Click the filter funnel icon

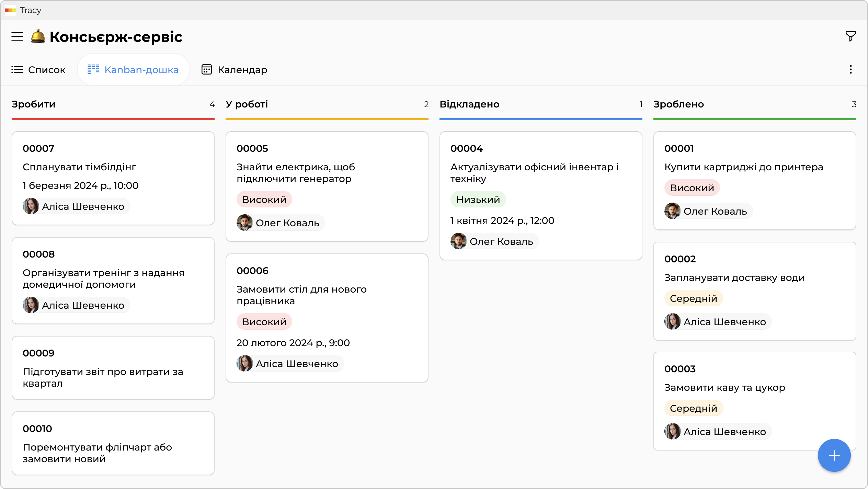pos(850,36)
